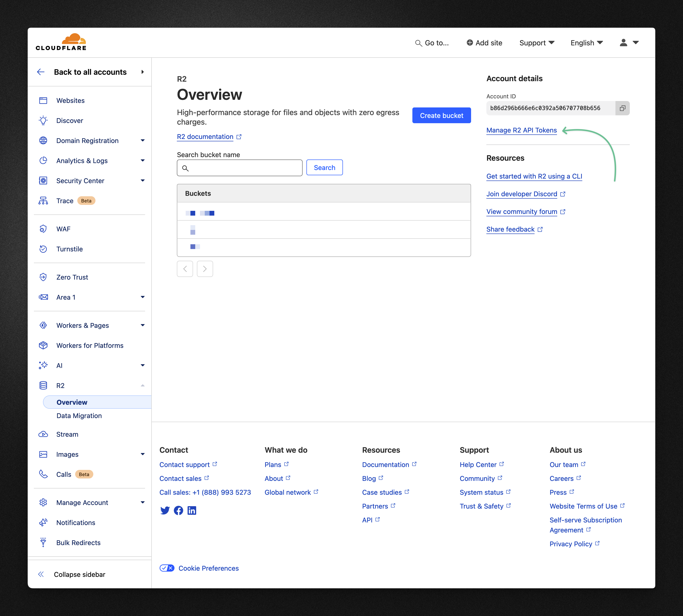Image resolution: width=683 pixels, height=616 pixels.
Task: Click the Notifications megaphone icon
Action: tap(43, 522)
